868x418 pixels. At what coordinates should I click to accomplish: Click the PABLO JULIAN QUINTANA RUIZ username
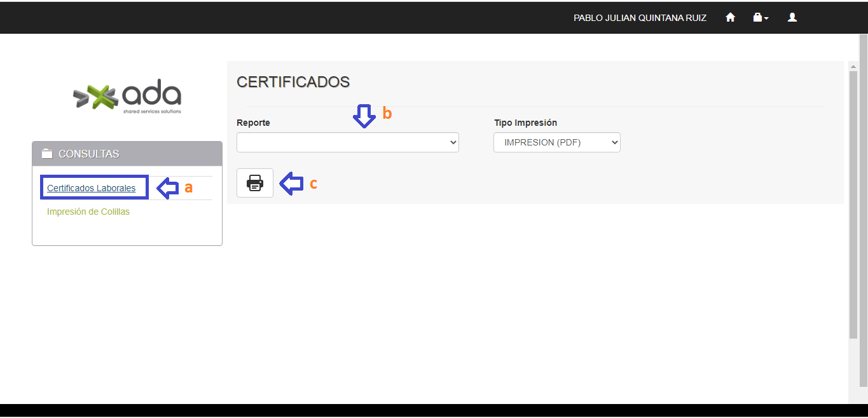click(x=640, y=18)
